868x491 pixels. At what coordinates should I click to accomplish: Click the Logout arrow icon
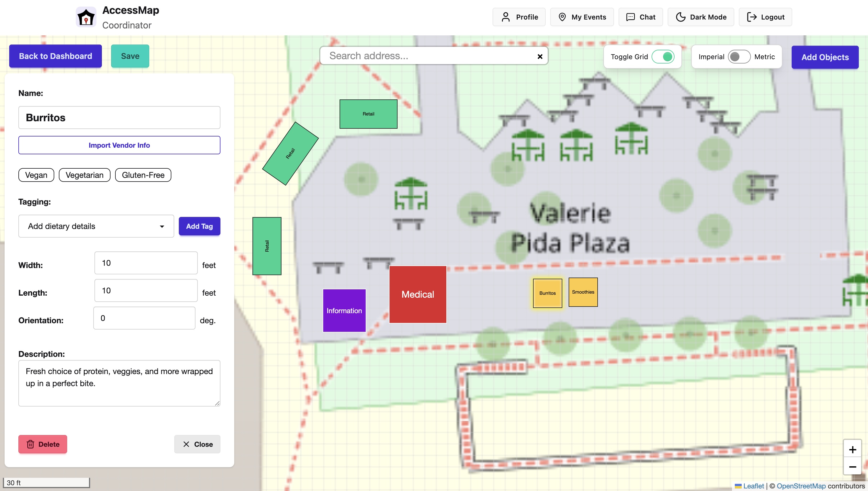click(752, 17)
